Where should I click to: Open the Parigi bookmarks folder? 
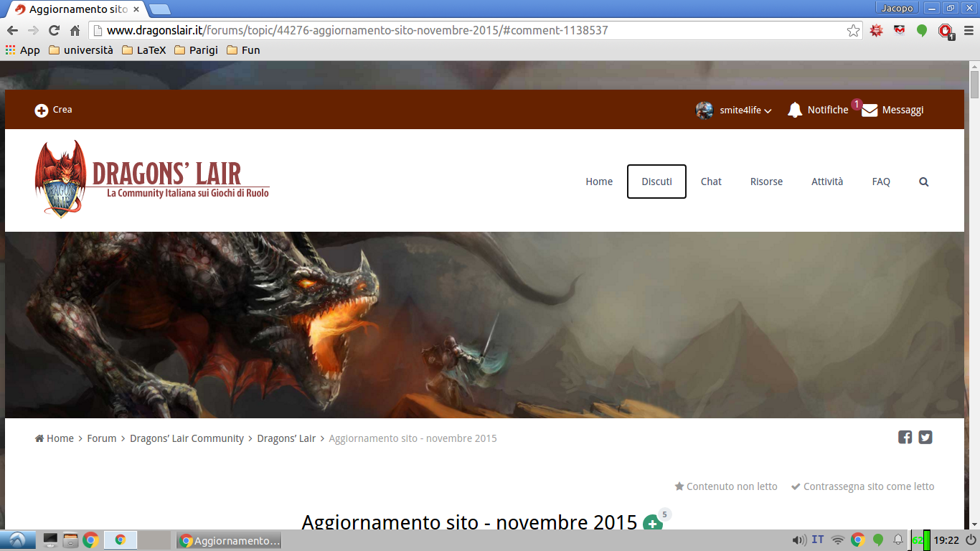click(x=197, y=50)
